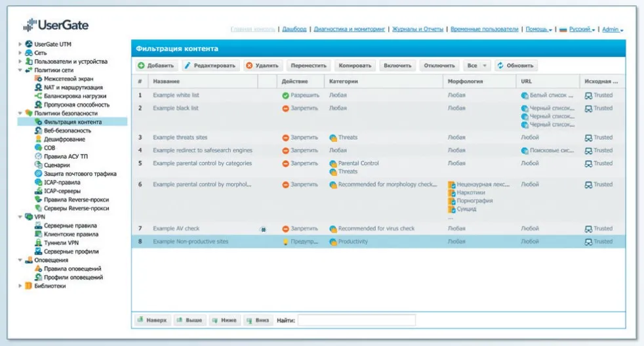Click the Правила оповещений icon
The image size is (644, 346).
[x=38, y=269]
